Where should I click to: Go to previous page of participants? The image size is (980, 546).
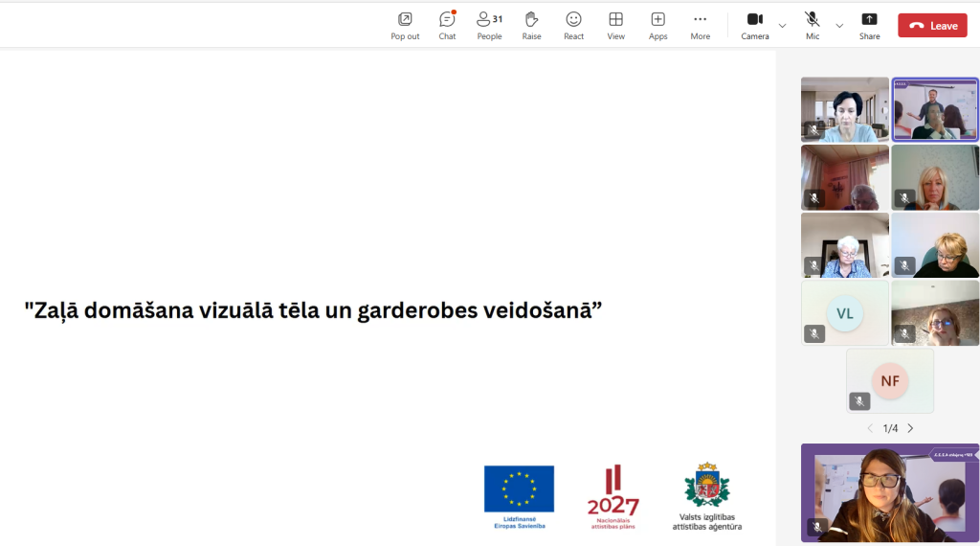click(x=870, y=428)
